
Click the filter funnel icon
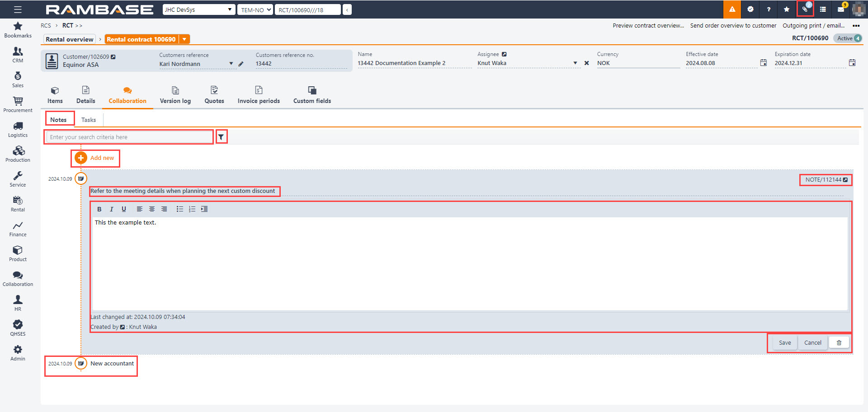click(221, 137)
